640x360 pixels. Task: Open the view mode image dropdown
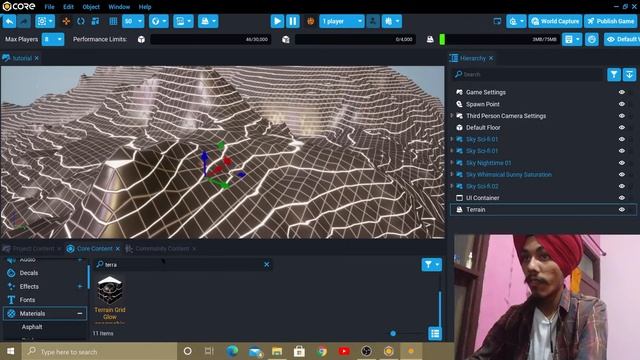tap(183, 21)
